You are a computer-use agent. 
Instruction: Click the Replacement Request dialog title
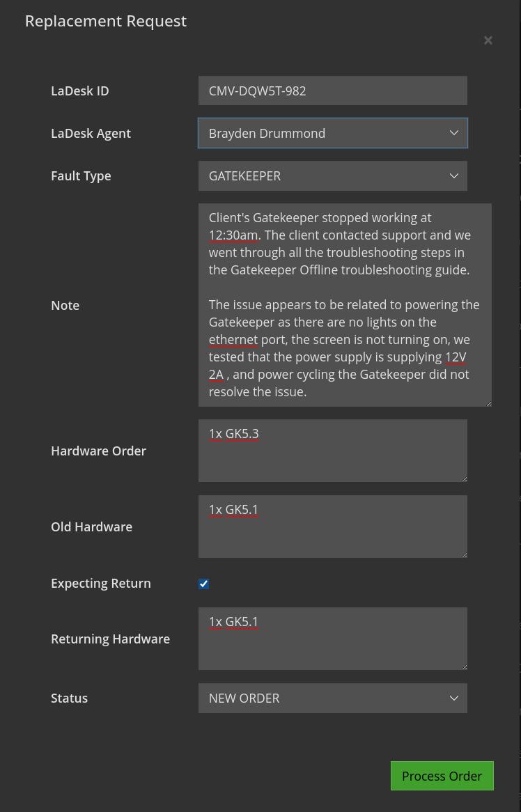tap(106, 21)
